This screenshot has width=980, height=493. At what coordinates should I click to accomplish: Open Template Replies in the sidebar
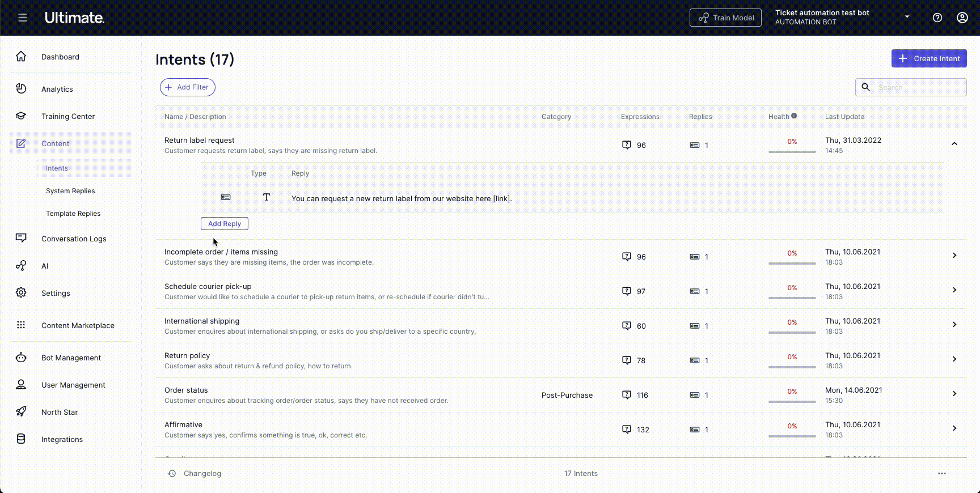pos(73,214)
